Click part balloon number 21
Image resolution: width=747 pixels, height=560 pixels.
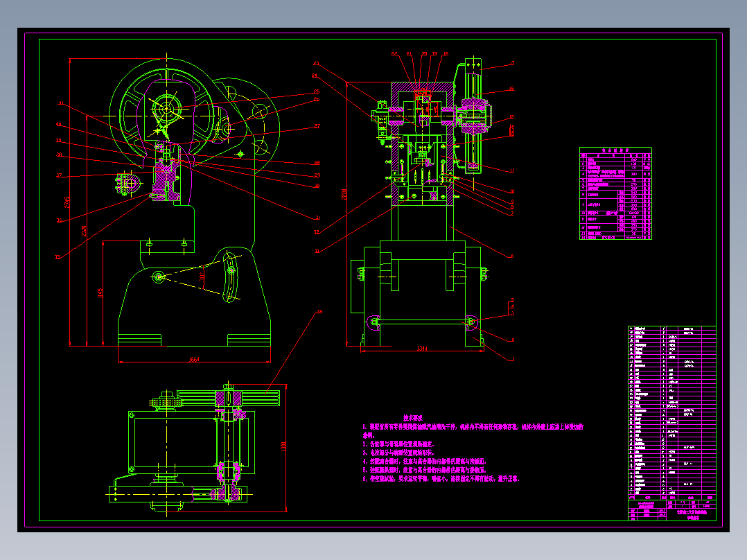coord(409,54)
